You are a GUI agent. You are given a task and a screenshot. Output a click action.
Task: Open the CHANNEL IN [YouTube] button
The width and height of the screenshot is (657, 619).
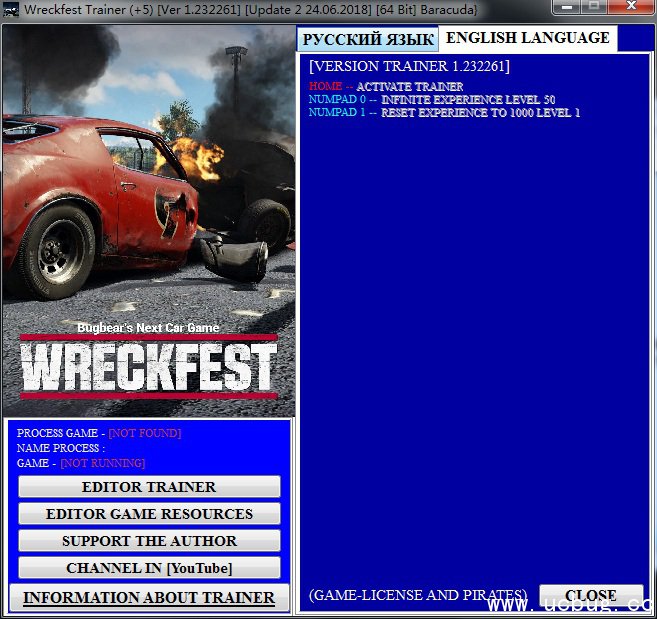(149, 568)
